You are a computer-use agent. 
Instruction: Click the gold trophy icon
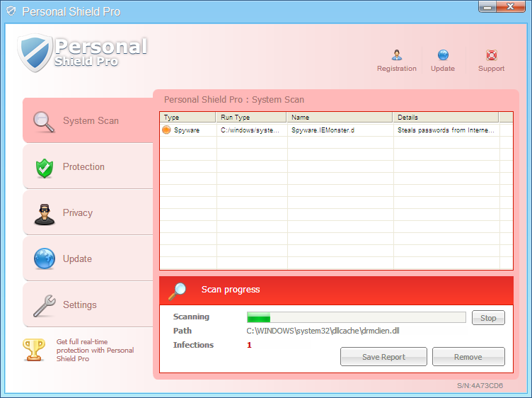click(x=34, y=350)
